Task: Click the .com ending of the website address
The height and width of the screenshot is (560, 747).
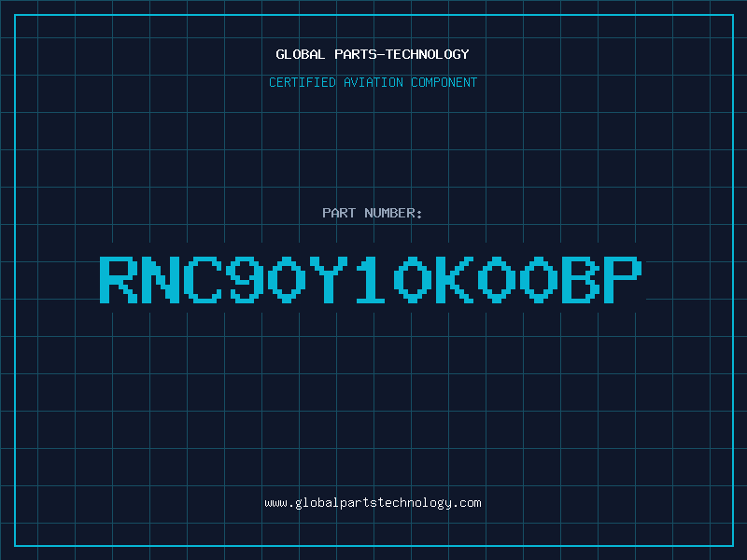Action: (466, 503)
